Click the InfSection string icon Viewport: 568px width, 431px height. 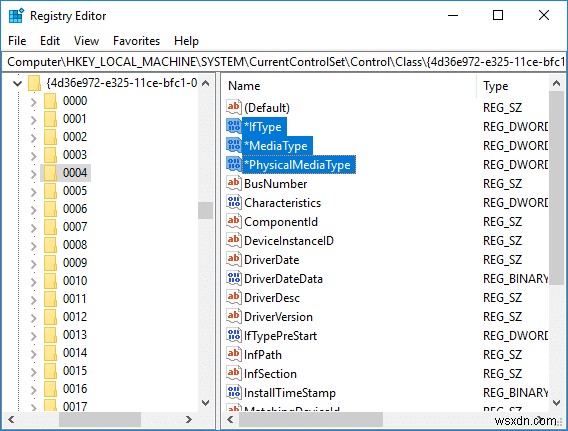point(234,373)
